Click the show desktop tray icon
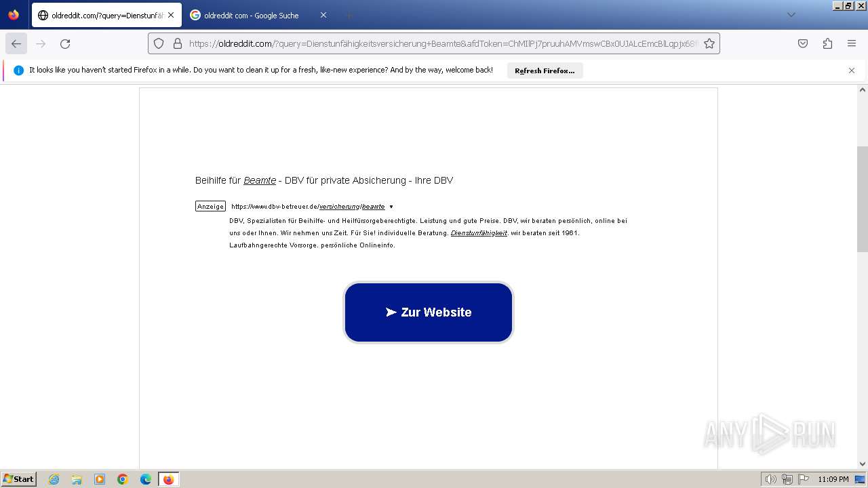 861,479
